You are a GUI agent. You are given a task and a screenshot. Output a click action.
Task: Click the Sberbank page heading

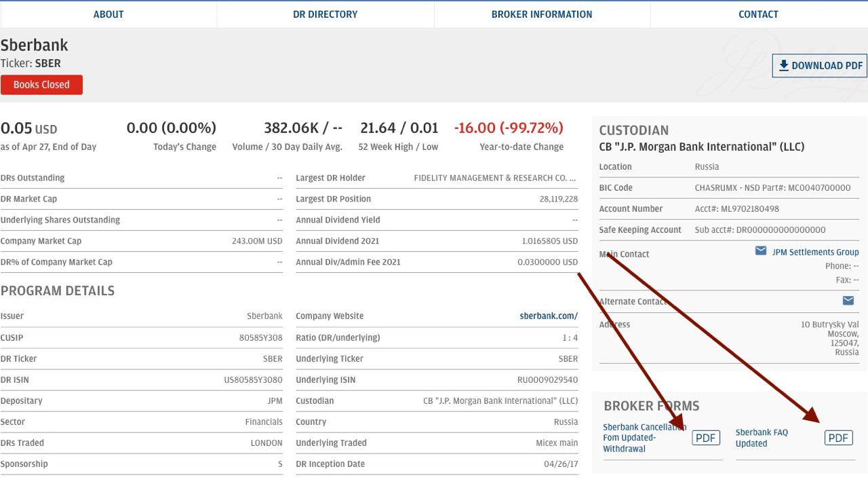pyautogui.click(x=35, y=45)
